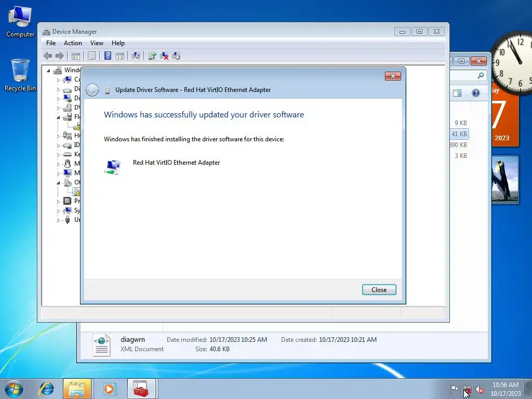Open the Action menu in Device Manager

pos(73,43)
